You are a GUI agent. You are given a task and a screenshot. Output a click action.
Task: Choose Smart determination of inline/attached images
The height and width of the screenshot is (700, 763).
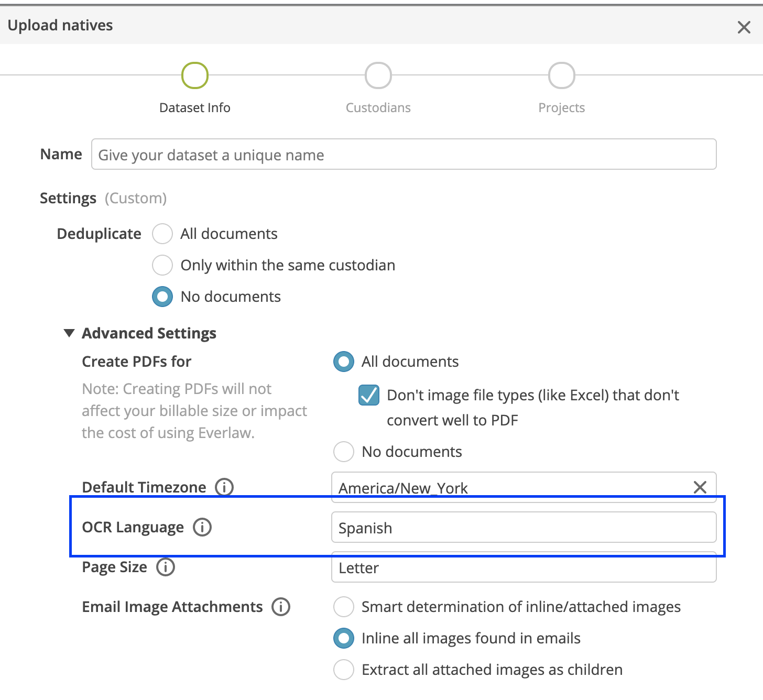[x=344, y=607]
